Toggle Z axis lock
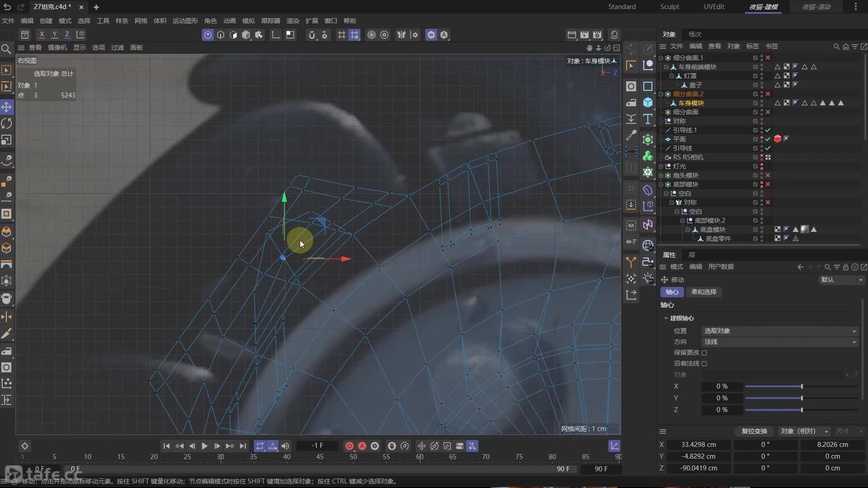The width and height of the screenshot is (868, 488). click(x=67, y=34)
